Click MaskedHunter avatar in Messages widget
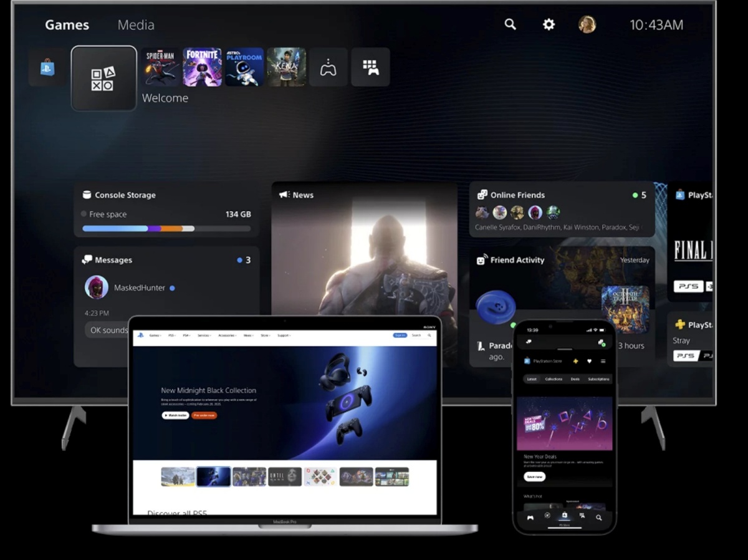The image size is (748, 560). [97, 287]
